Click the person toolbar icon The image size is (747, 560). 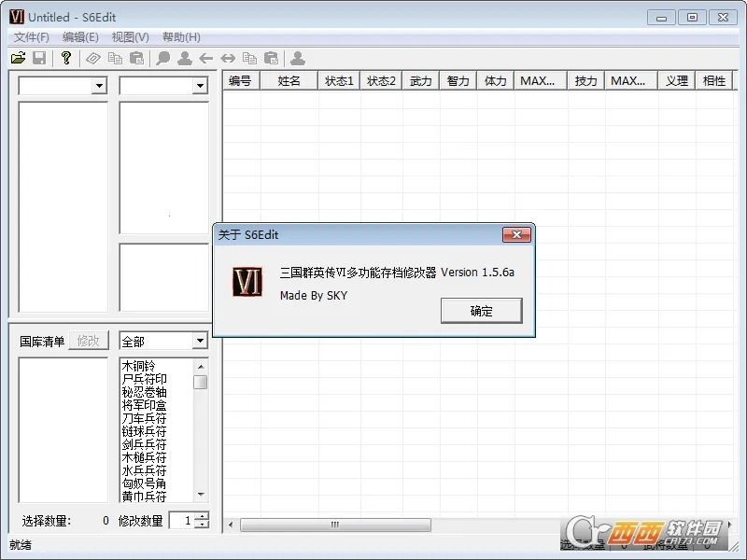(184, 57)
